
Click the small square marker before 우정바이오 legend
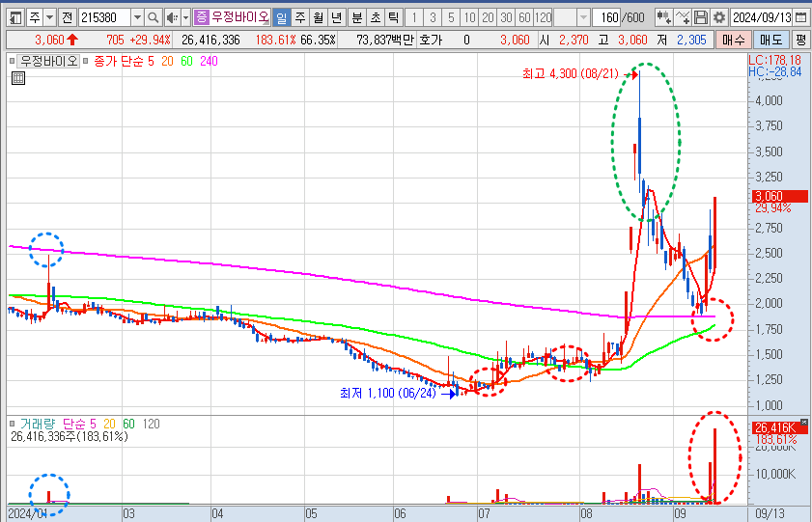click(x=12, y=61)
